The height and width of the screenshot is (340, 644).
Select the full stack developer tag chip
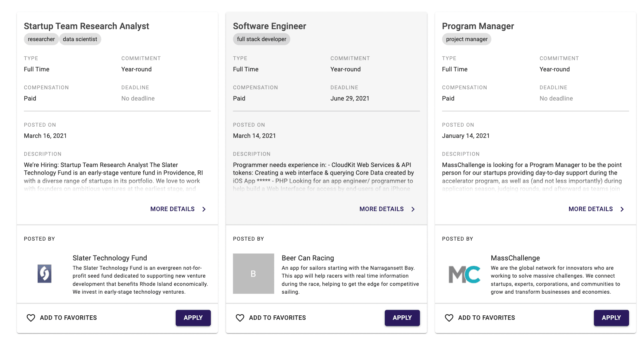pos(262,39)
